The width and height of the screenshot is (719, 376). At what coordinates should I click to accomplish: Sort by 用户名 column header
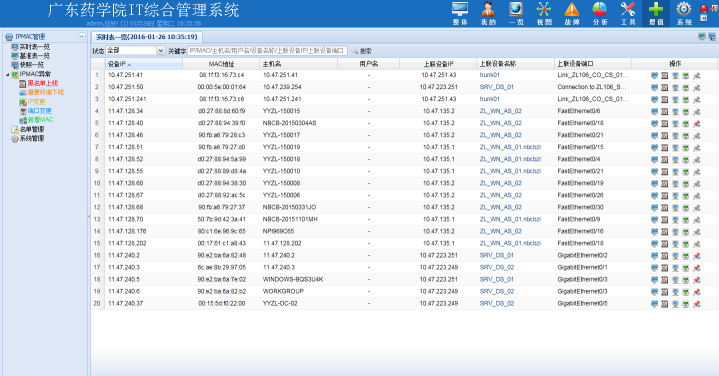coord(369,64)
